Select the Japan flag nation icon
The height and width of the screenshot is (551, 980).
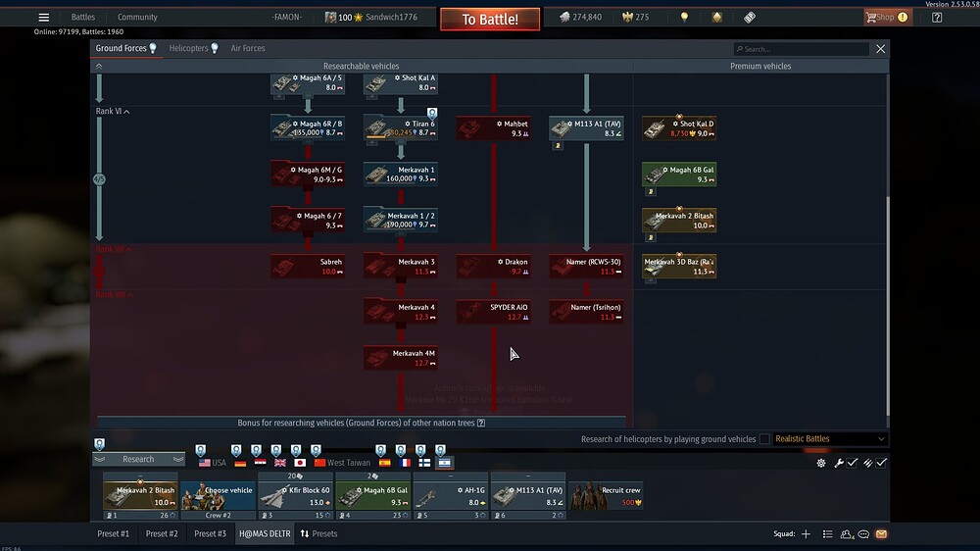[300, 462]
